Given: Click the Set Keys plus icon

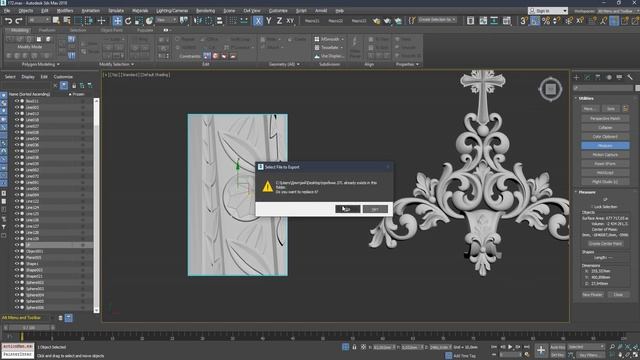Looking at the screenshot, I should [x=541, y=350].
